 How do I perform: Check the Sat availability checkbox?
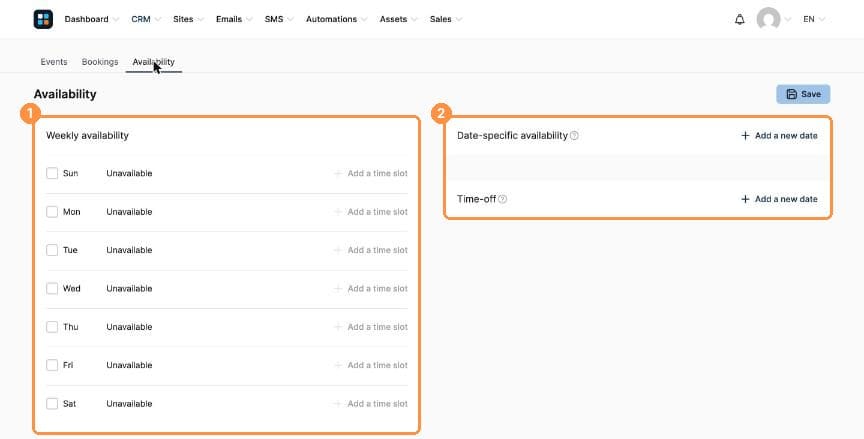[52, 404]
